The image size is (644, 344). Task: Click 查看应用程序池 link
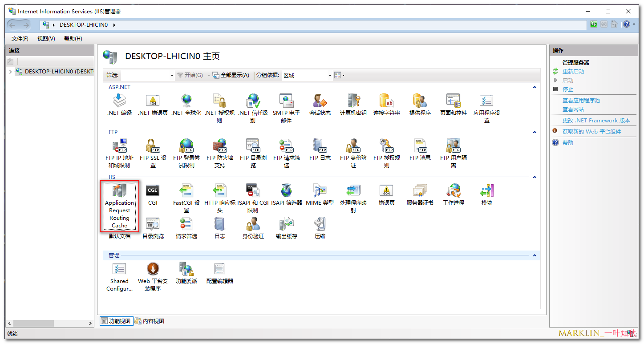click(x=581, y=101)
